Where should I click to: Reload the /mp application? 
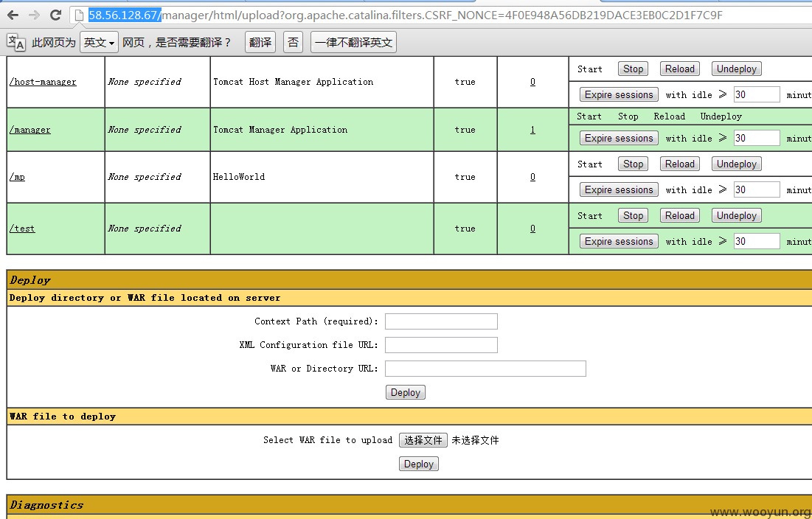(679, 164)
